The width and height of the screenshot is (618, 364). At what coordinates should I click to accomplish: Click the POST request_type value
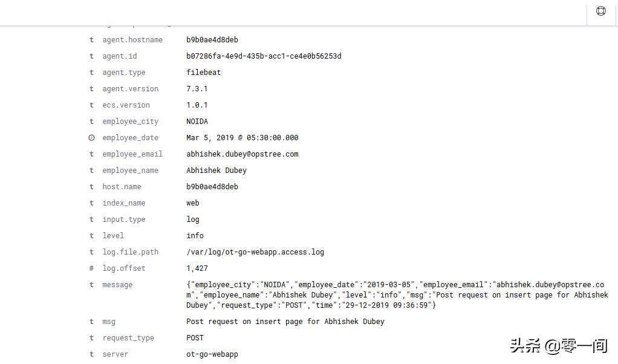tap(195, 337)
